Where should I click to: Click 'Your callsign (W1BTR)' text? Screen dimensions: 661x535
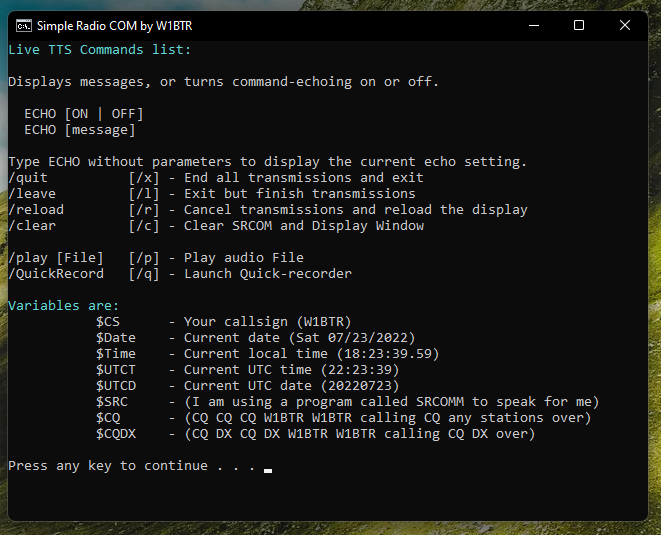pyautogui.click(x=268, y=322)
